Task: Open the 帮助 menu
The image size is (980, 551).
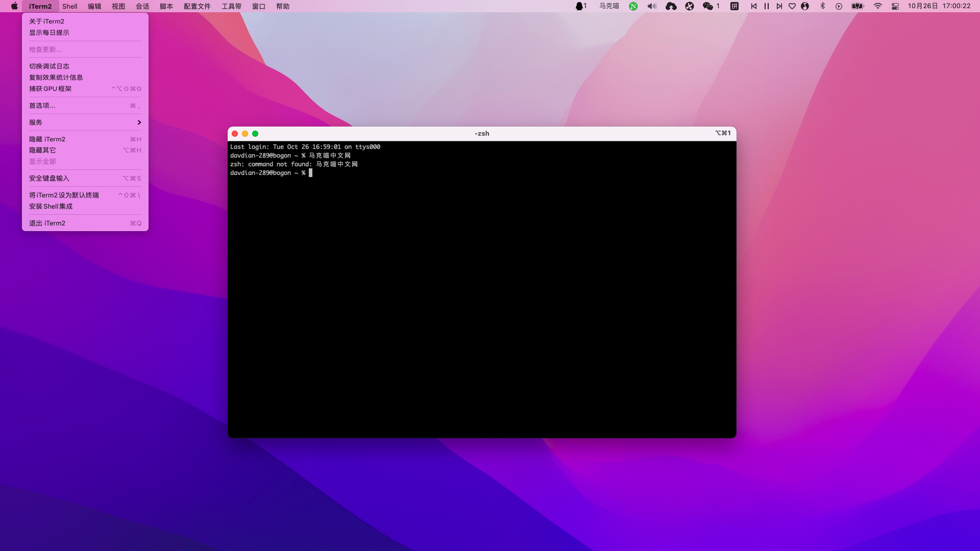Action: pyautogui.click(x=283, y=6)
